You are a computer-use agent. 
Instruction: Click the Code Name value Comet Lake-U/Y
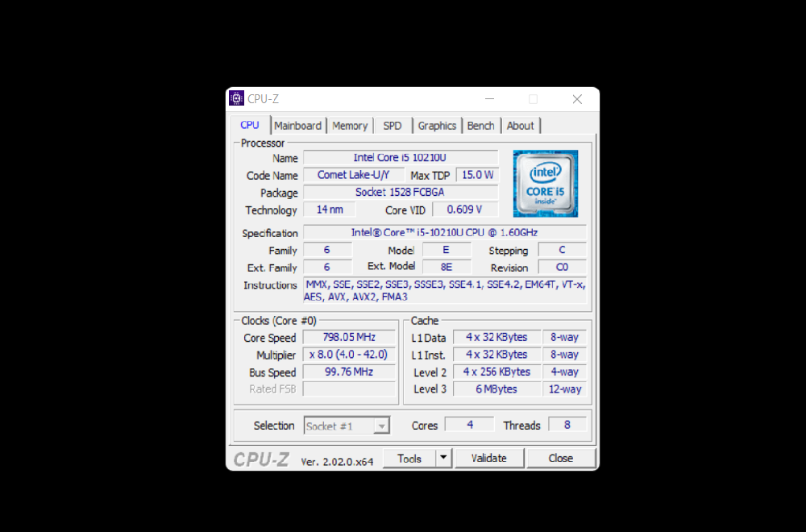(354, 175)
